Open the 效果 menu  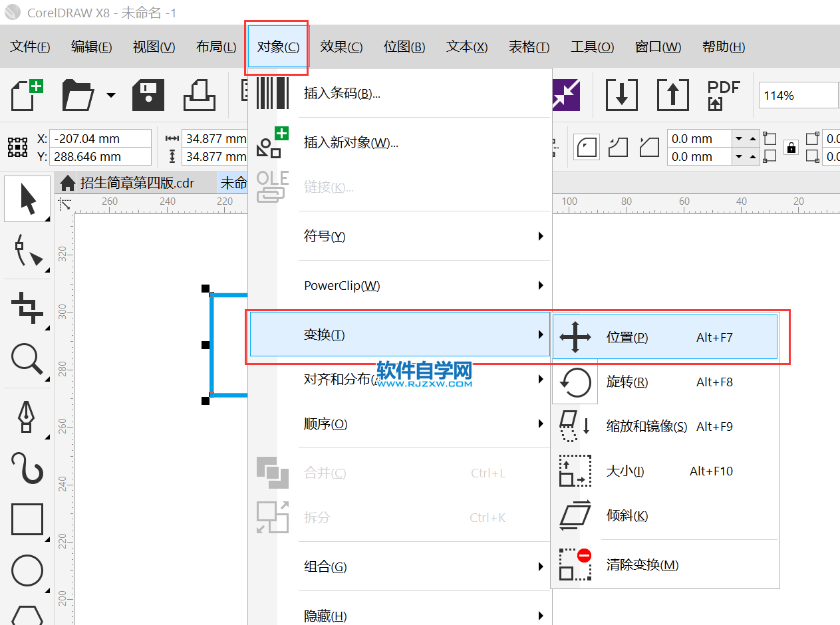(x=341, y=47)
